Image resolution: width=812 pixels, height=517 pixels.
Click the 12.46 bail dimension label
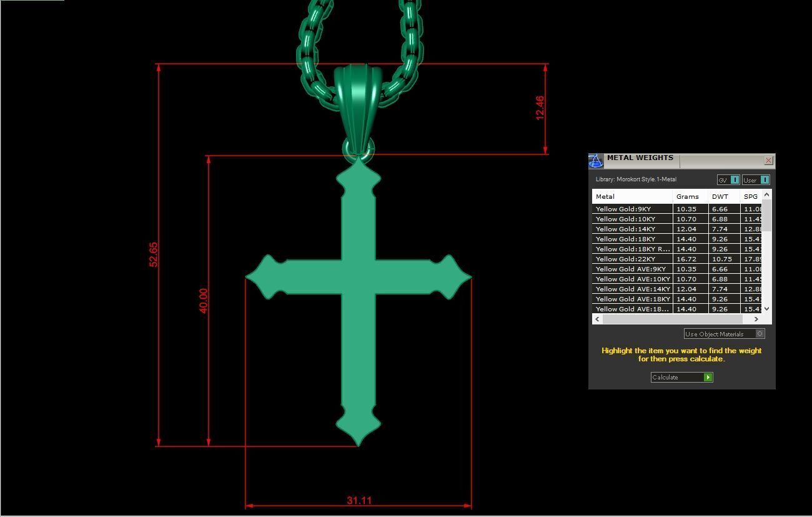pyautogui.click(x=540, y=108)
